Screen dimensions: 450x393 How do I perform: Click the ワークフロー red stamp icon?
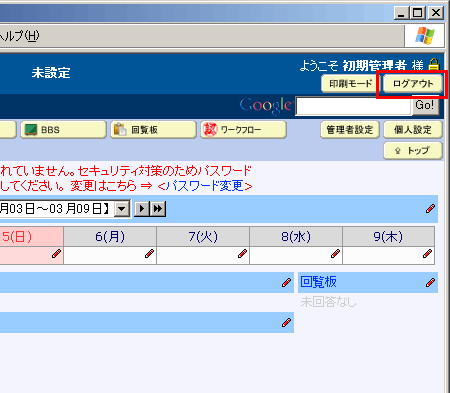(210, 129)
